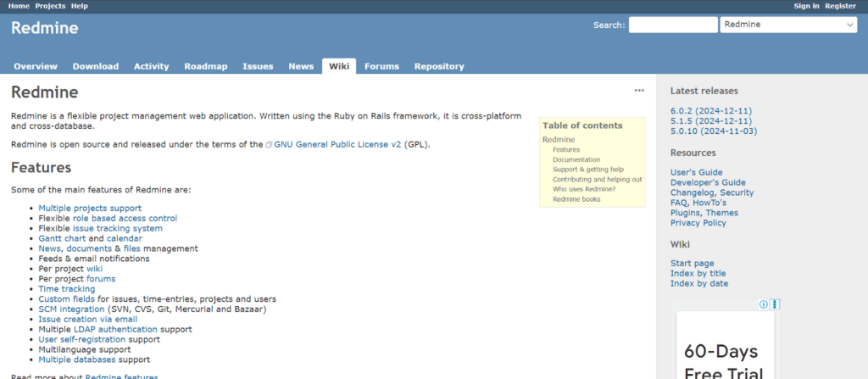Screen dimensions: 868x379
Task: Open the Gantt chart link
Action: tap(62, 238)
